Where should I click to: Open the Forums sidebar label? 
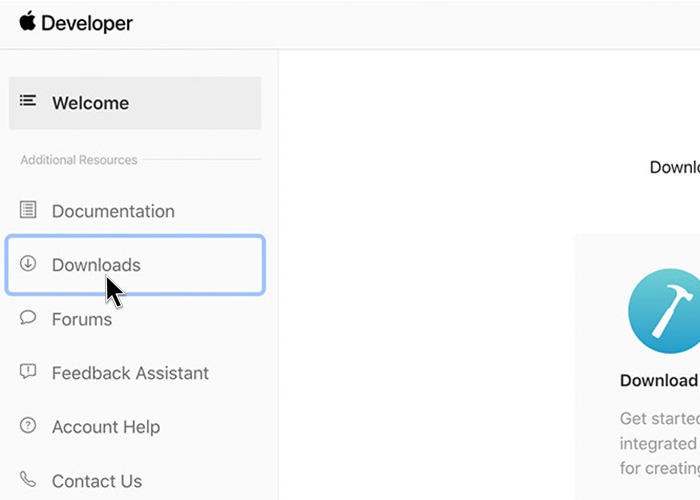(x=82, y=319)
